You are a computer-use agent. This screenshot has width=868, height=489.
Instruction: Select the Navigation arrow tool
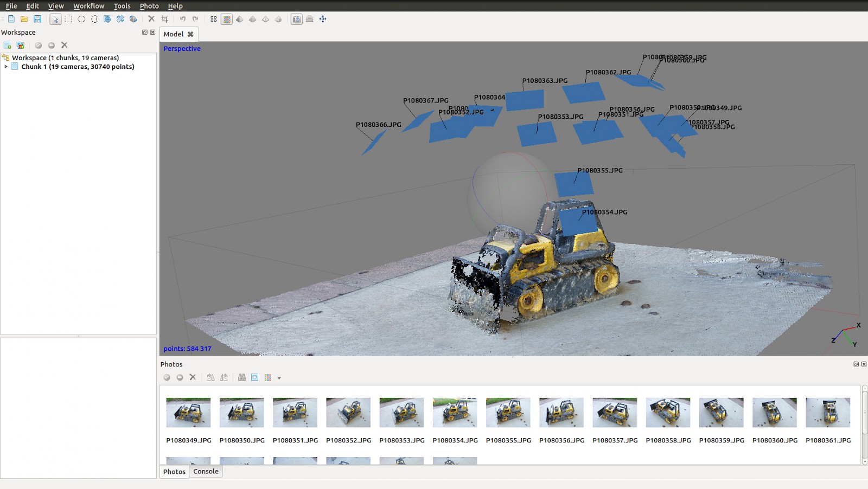pyautogui.click(x=55, y=20)
